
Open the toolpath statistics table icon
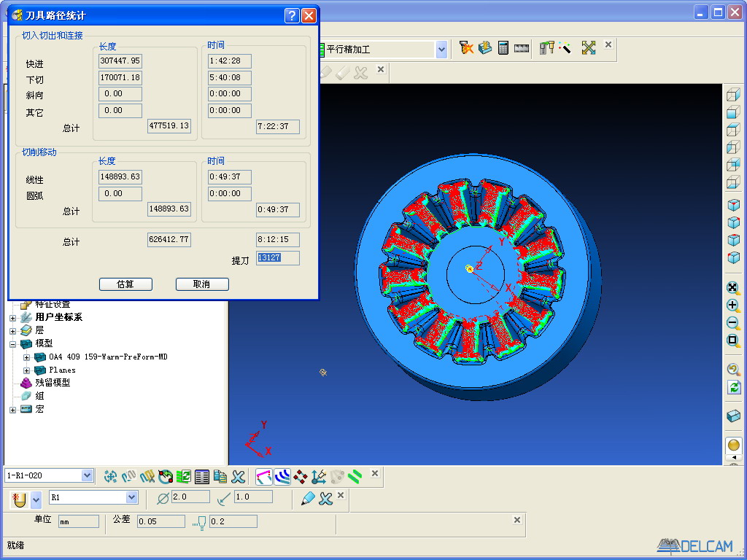tap(202, 475)
